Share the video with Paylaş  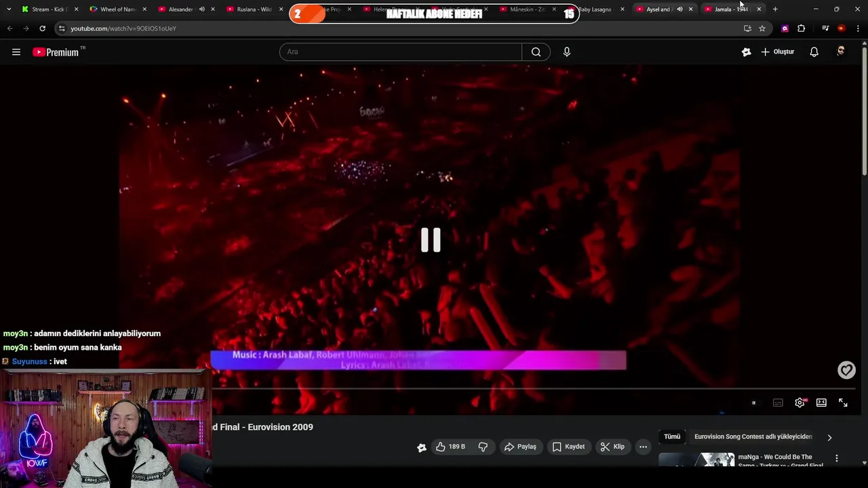[520, 447]
